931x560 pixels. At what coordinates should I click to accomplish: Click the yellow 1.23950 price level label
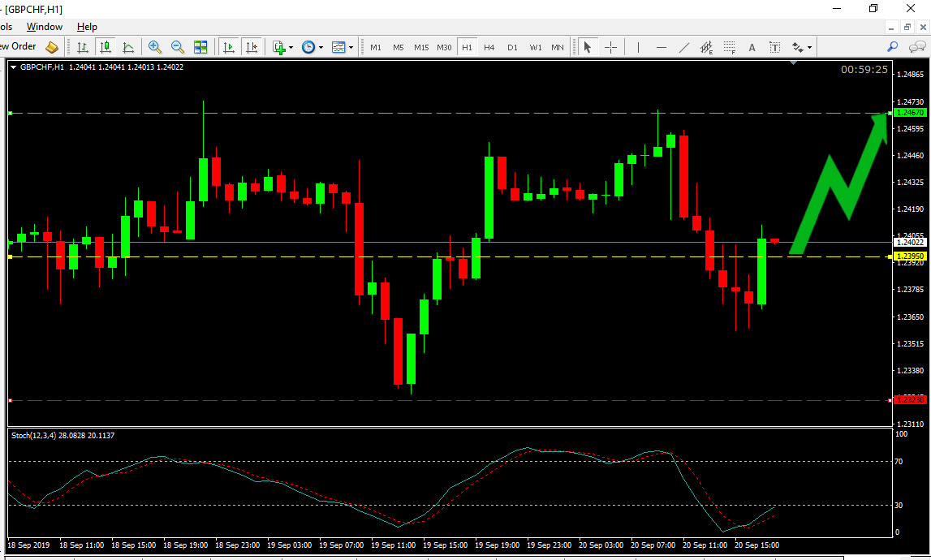tap(909, 256)
